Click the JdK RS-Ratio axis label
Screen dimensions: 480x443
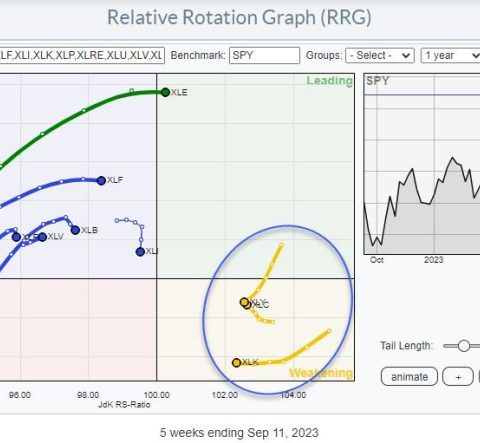[124, 405]
